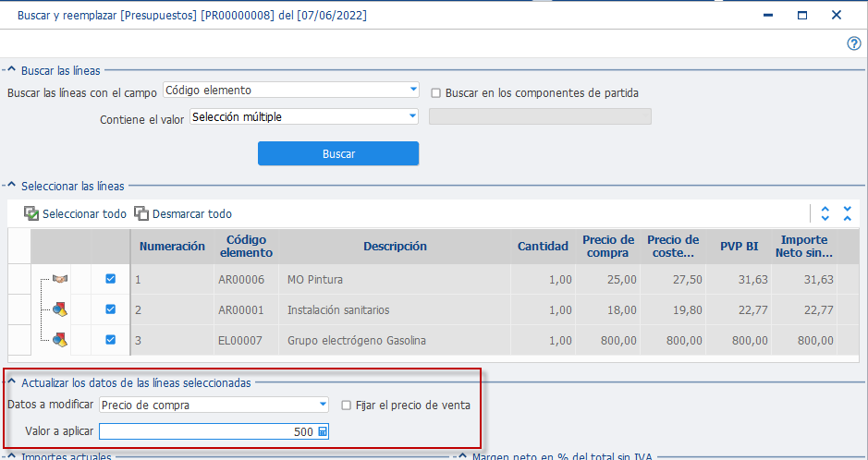The width and height of the screenshot is (868, 460).
Task: Uncheck the Instalación sanitarios line checkbox
Action: click(x=110, y=309)
